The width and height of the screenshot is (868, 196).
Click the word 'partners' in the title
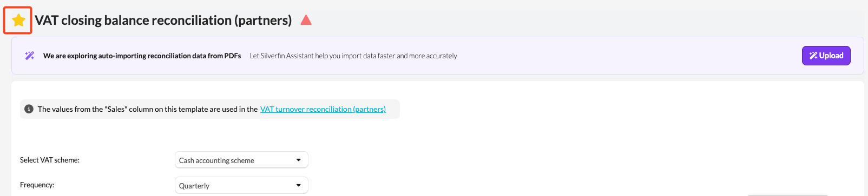click(x=263, y=21)
